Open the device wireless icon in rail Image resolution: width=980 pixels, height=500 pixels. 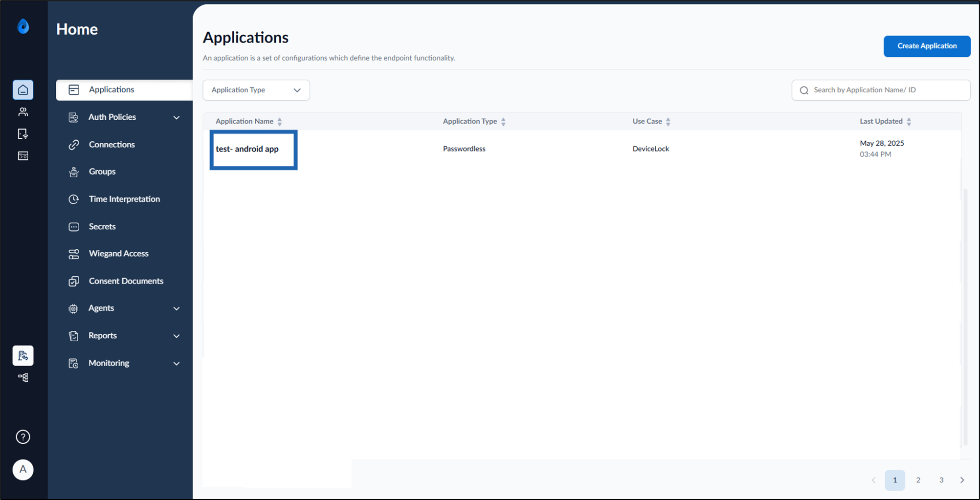coord(23,134)
